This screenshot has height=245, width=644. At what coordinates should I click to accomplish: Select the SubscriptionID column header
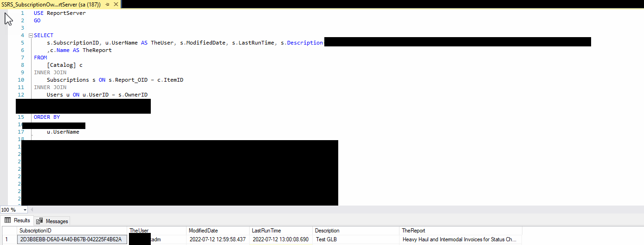(x=72, y=231)
